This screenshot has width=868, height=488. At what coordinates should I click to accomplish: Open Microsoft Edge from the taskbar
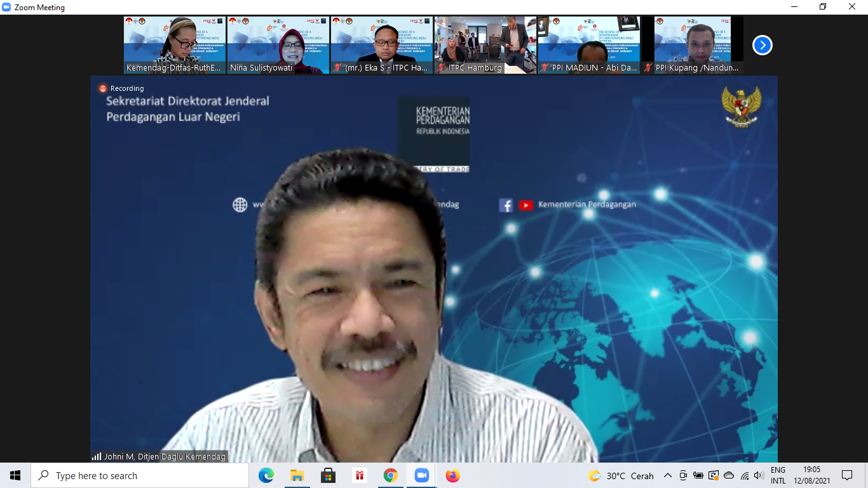point(266,475)
